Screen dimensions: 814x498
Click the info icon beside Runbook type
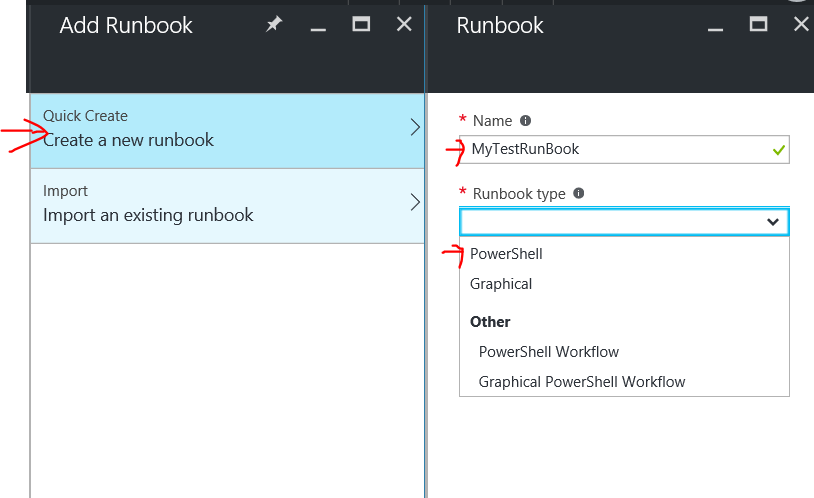coord(578,193)
